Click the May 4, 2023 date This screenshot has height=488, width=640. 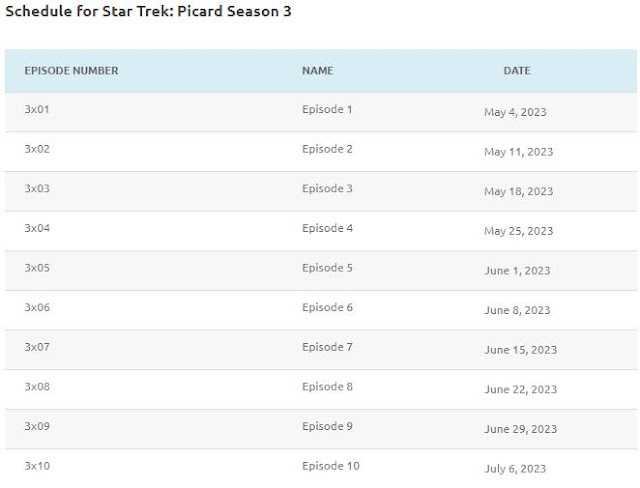click(515, 112)
